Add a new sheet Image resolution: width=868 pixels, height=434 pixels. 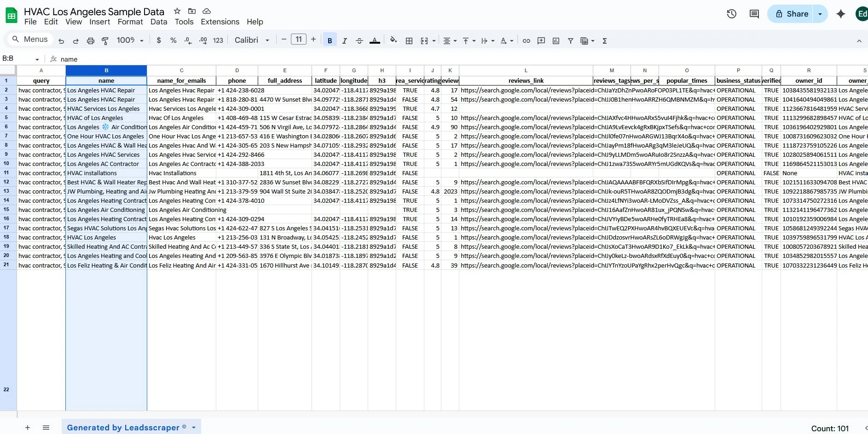[28, 428]
